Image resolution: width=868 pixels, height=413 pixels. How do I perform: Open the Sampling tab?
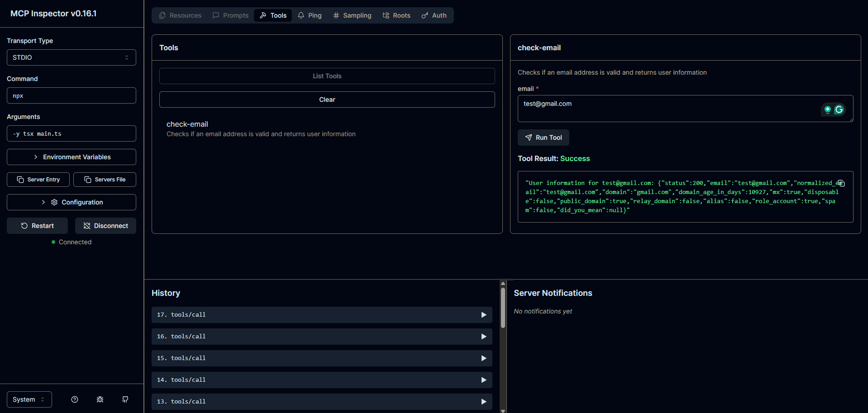[x=352, y=15]
